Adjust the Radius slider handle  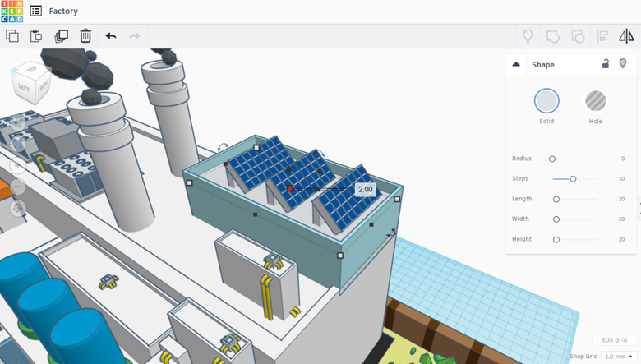(x=552, y=159)
